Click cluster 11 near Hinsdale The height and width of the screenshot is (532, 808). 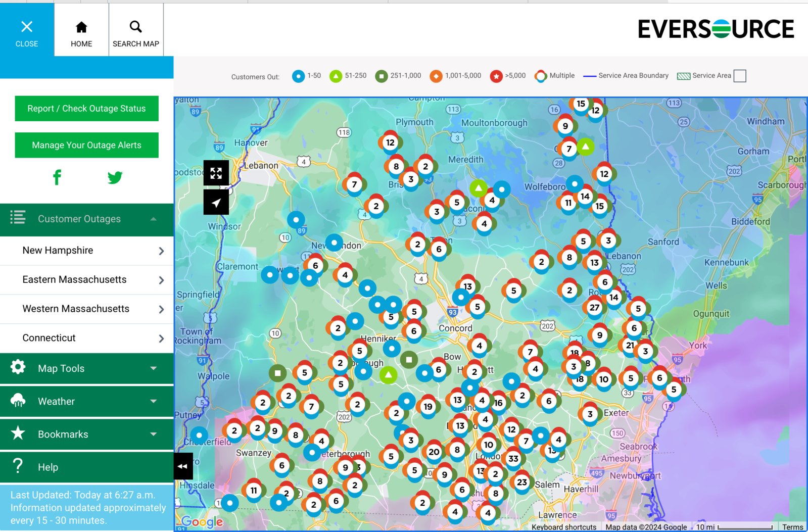[254, 490]
